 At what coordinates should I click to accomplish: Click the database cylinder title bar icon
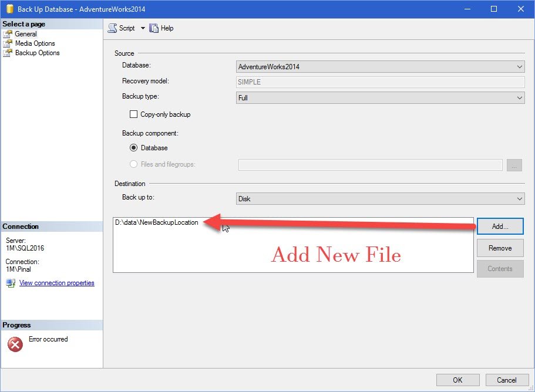10,9
